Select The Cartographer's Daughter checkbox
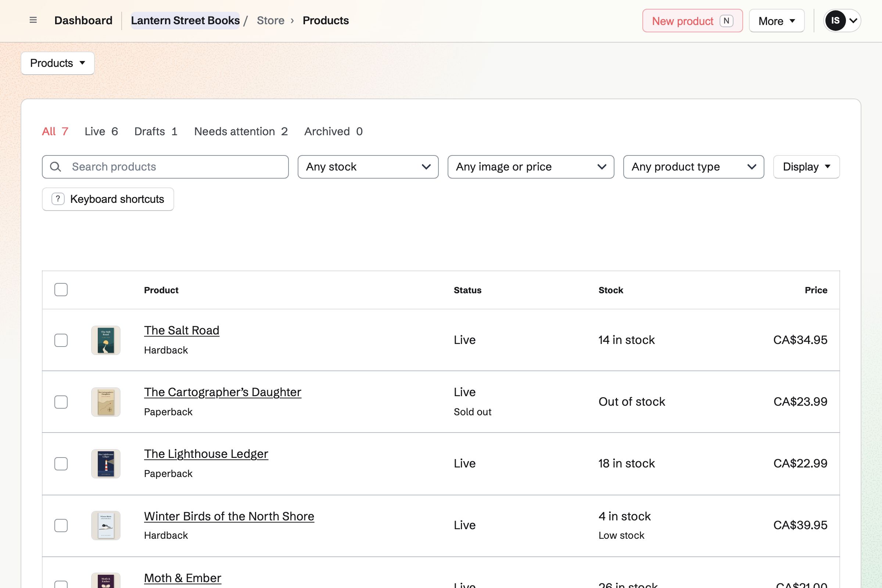This screenshot has height=588, width=882. pos(61,402)
